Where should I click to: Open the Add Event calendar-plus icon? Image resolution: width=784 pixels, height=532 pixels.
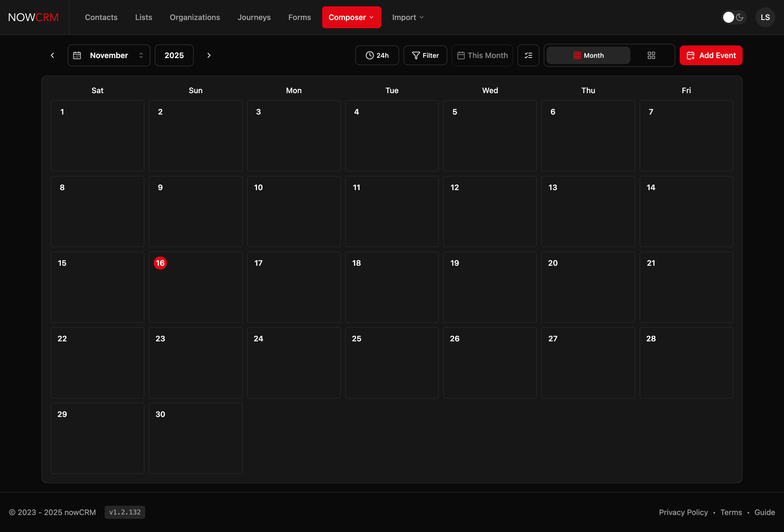691,55
